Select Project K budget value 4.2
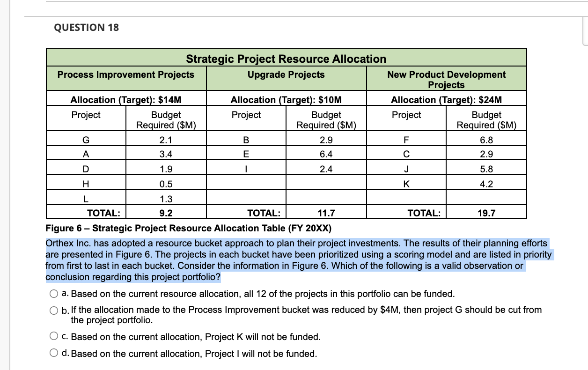Viewport: 588px width, 370px height. [487, 184]
